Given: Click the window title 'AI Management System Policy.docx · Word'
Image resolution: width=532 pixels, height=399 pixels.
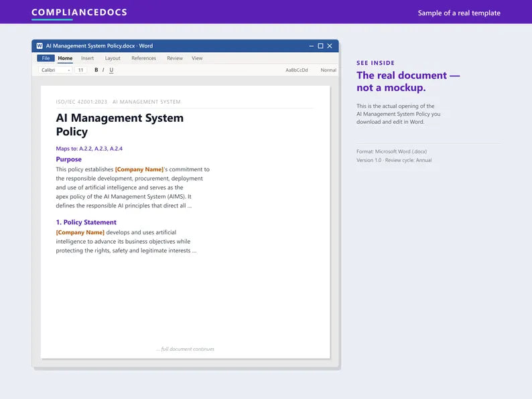Looking at the screenshot, I should (99, 46).
